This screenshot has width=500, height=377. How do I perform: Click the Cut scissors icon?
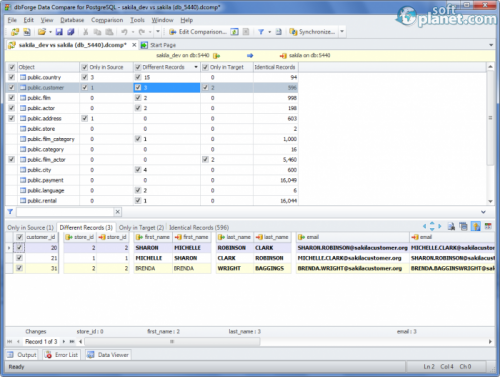click(x=86, y=32)
